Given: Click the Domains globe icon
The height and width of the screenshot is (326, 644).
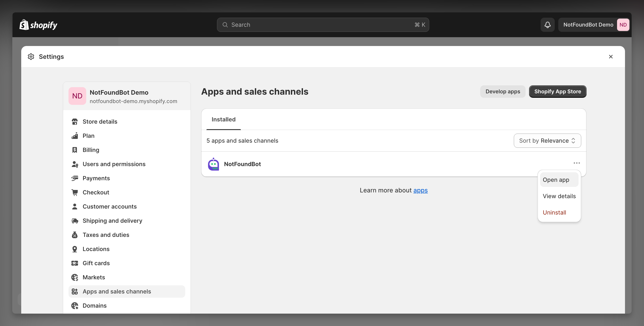Looking at the screenshot, I should click(74, 305).
